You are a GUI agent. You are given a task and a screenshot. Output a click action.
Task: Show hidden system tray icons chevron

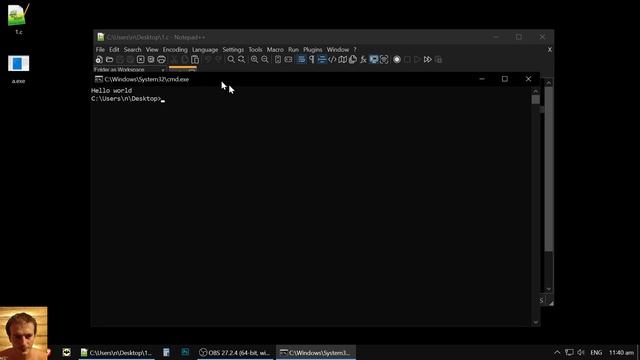pos(557,352)
